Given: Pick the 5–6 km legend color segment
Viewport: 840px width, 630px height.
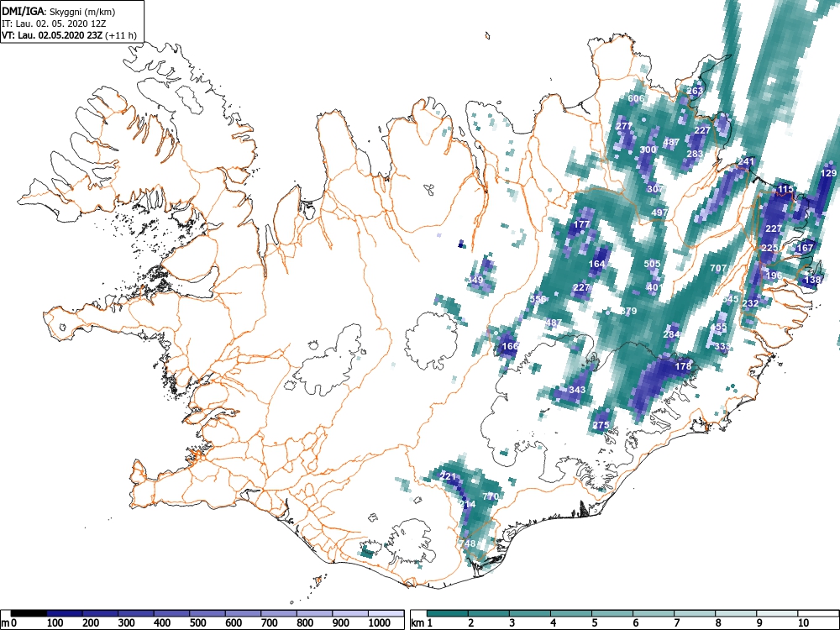Looking at the screenshot, I should click(612, 613).
